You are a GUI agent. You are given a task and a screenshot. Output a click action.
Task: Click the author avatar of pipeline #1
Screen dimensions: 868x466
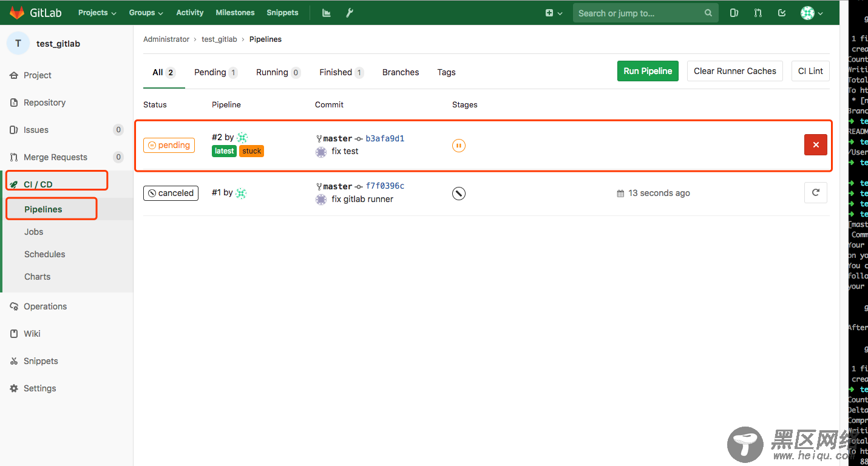tap(241, 193)
